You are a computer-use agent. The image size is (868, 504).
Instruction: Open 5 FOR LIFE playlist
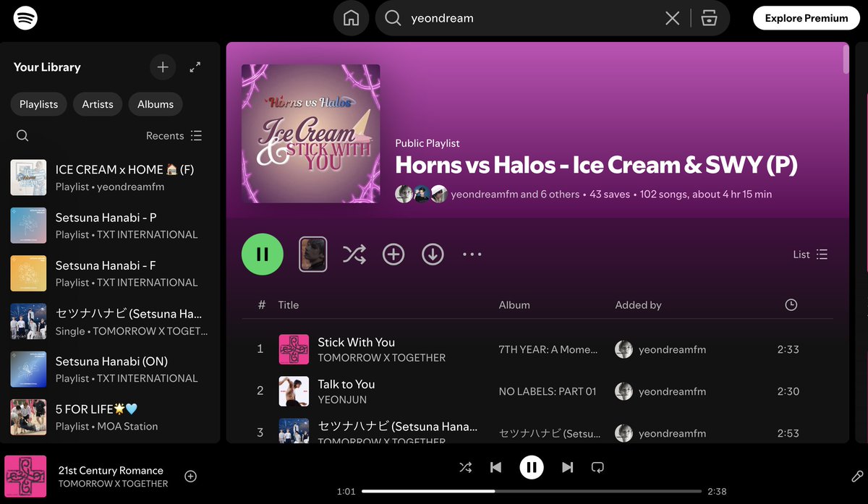[x=110, y=417]
